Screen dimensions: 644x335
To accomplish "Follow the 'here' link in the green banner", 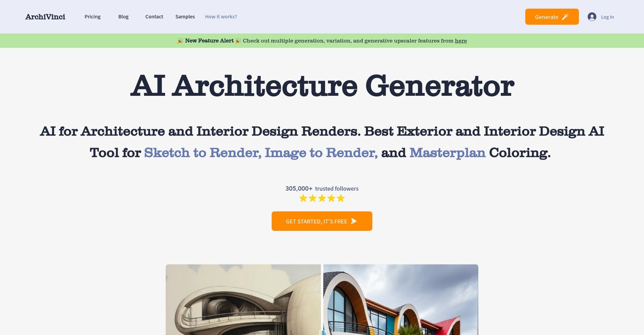I will 461,41.
